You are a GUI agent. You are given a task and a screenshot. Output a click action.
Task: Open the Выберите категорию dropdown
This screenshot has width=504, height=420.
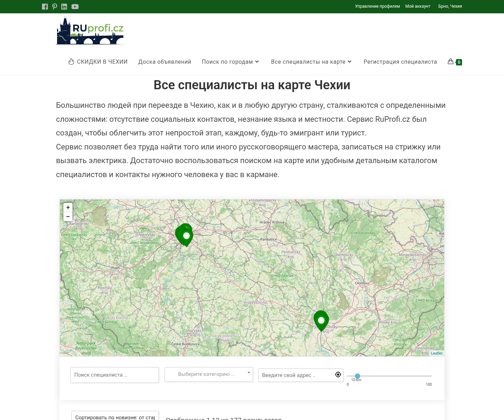209,374
